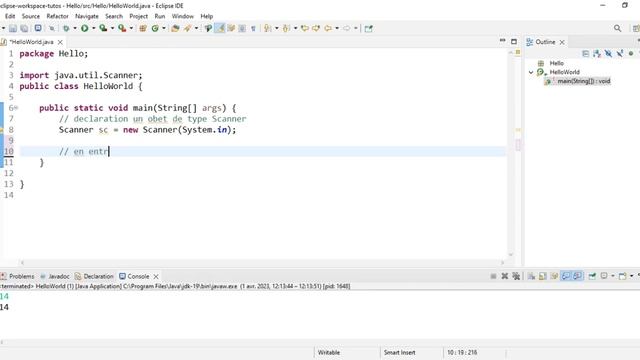Switch to the Problems tab
Screen dimensions: 640x360
18,276
